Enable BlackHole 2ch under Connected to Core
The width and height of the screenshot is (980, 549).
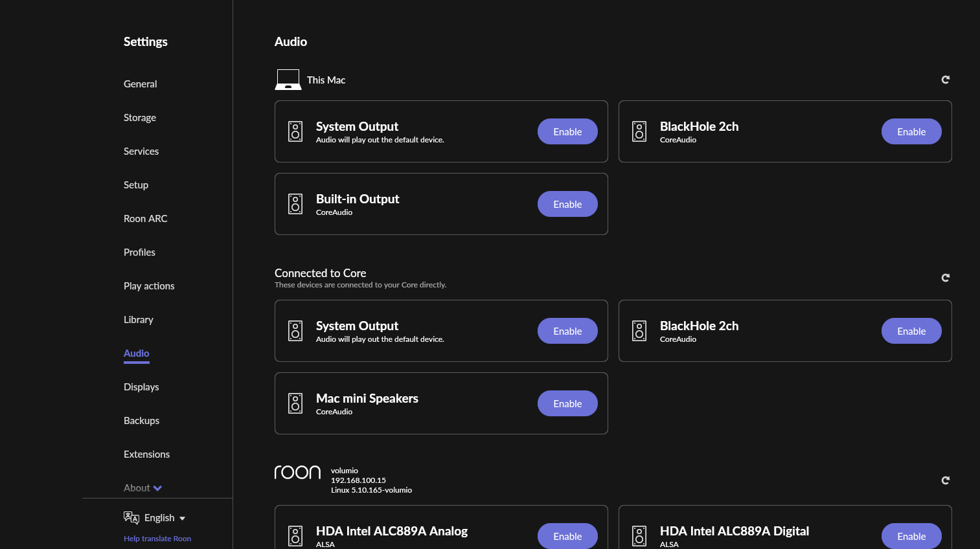tap(911, 331)
